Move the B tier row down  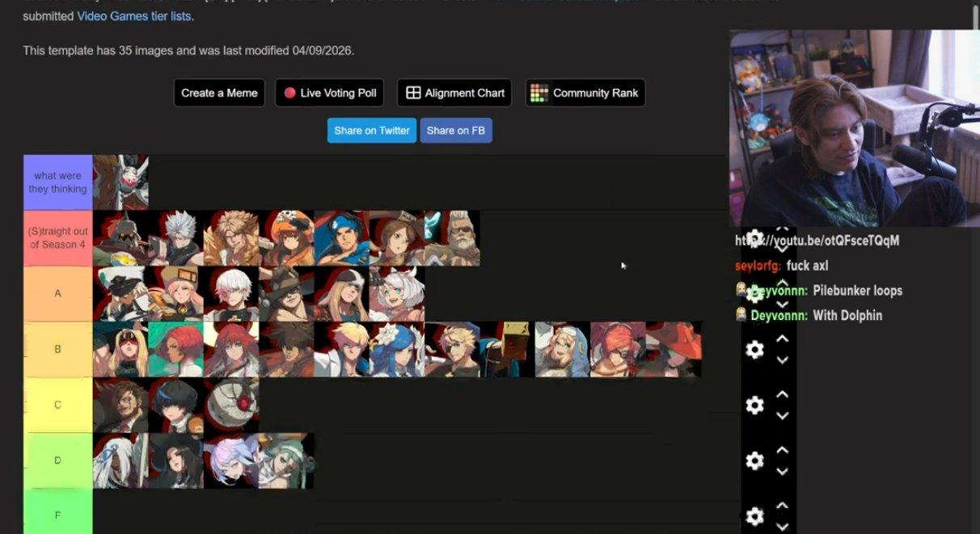[782, 360]
